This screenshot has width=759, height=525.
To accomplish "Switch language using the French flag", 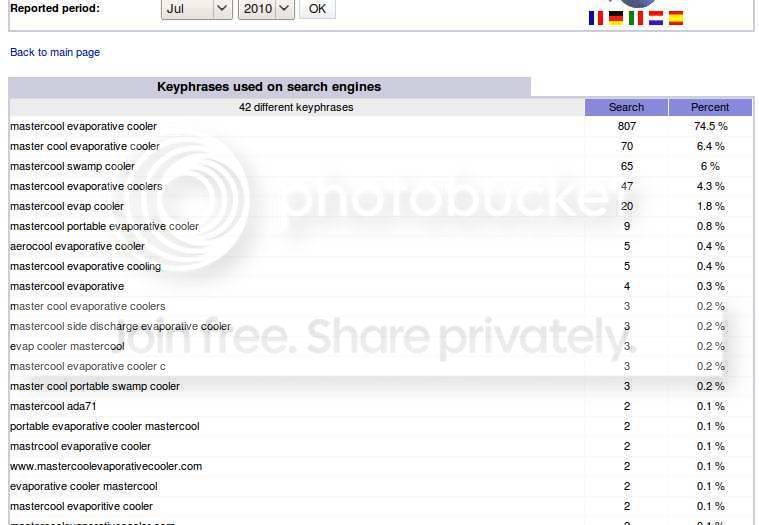I will pyautogui.click(x=596, y=18).
